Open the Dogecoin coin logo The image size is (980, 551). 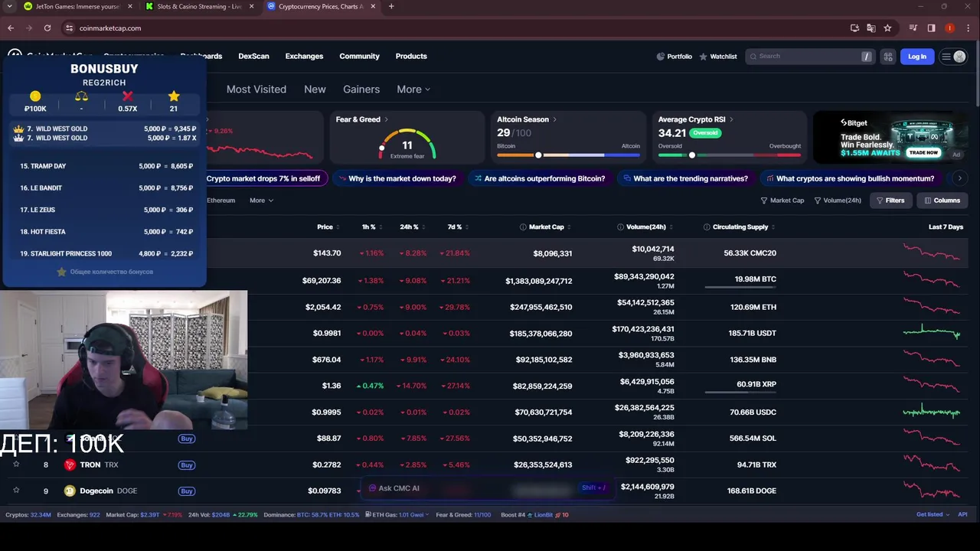click(70, 491)
